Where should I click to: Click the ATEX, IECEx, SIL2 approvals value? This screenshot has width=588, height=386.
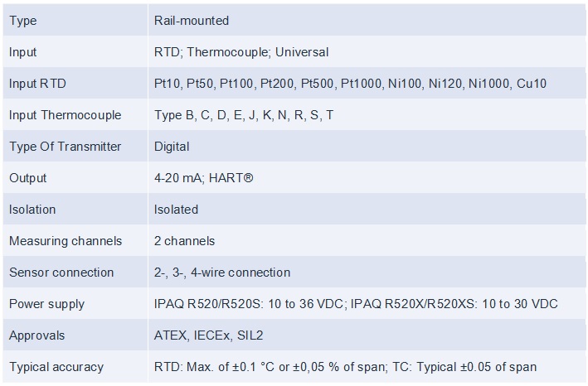(208, 335)
